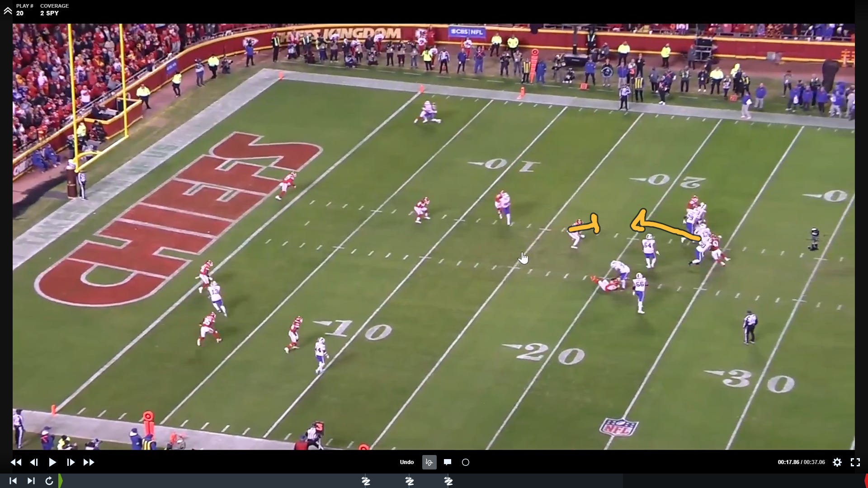The width and height of the screenshot is (868, 488).
Task: Click the middle scribble marker on timeline
Action: click(410, 481)
